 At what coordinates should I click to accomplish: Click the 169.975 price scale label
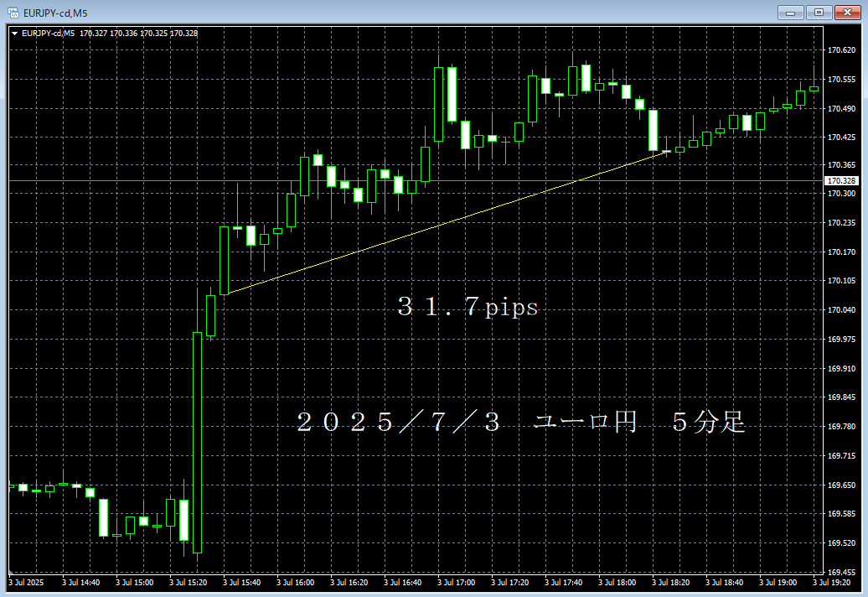tap(841, 339)
